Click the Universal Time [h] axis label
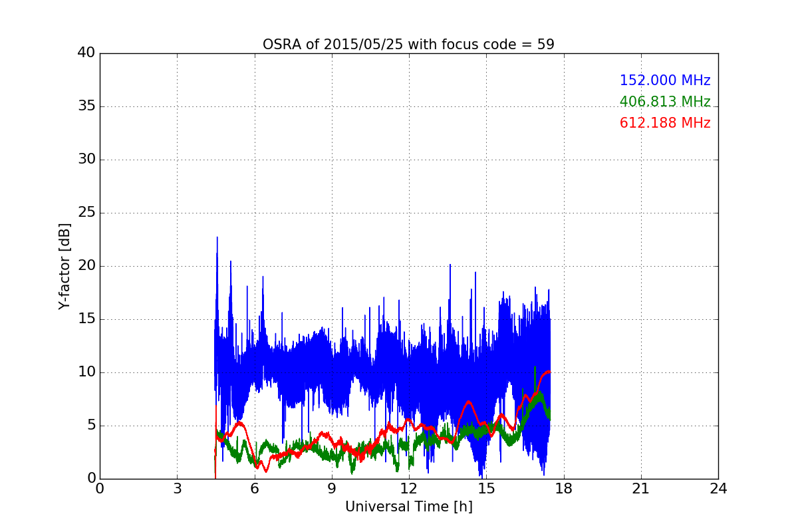This screenshot has width=798, height=532. (x=408, y=507)
